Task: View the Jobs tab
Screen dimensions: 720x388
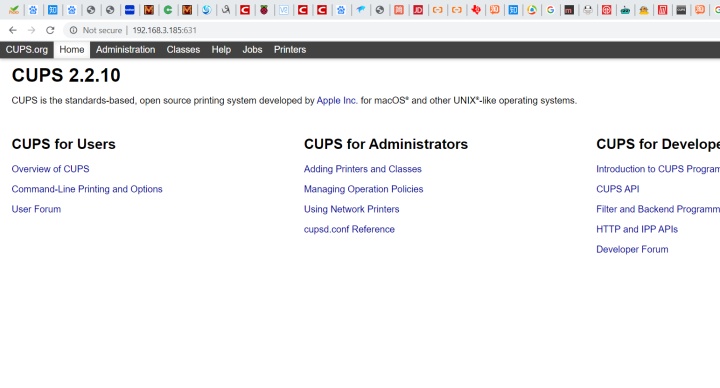Action: click(252, 50)
